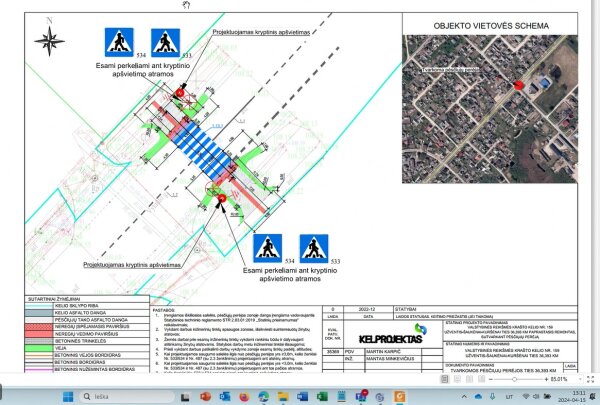This screenshot has width=600, height=405.
Task: Toggle the LIT keyboard language indicator
Action: click(509, 397)
